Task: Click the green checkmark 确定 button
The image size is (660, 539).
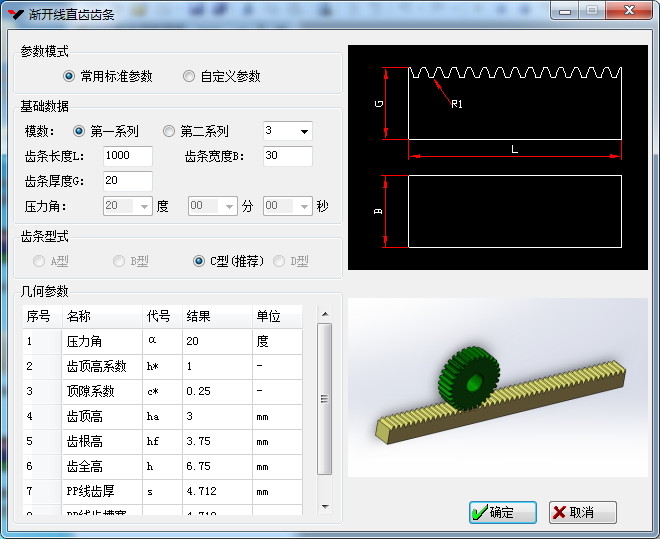Action: click(x=503, y=512)
